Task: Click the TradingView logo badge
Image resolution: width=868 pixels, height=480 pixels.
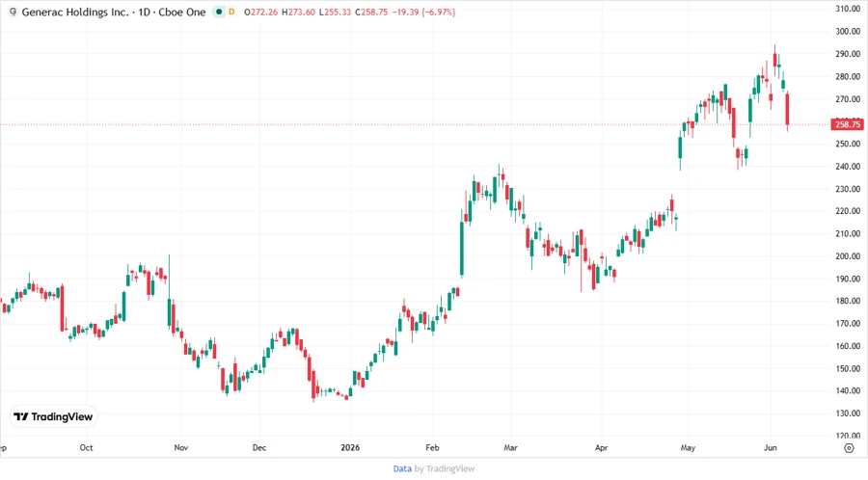Action: coord(54,416)
